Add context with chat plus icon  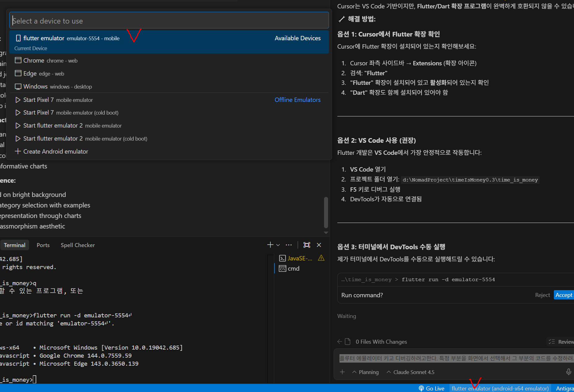click(342, 372)
